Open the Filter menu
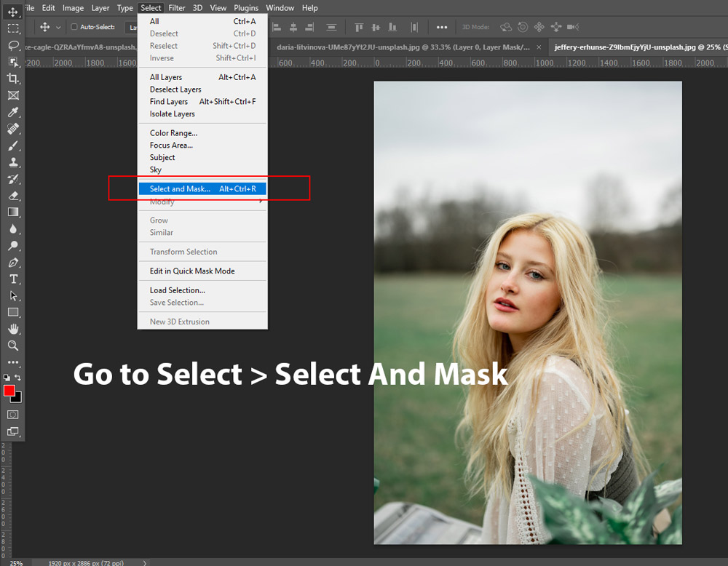 coord(176,8)
